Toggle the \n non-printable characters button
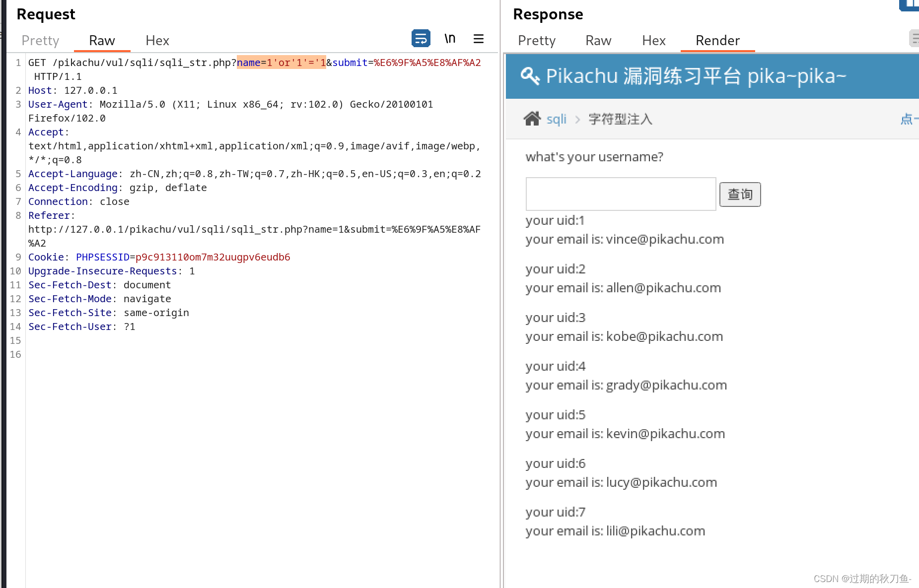919x588 pixels. [x=450, y=39]
